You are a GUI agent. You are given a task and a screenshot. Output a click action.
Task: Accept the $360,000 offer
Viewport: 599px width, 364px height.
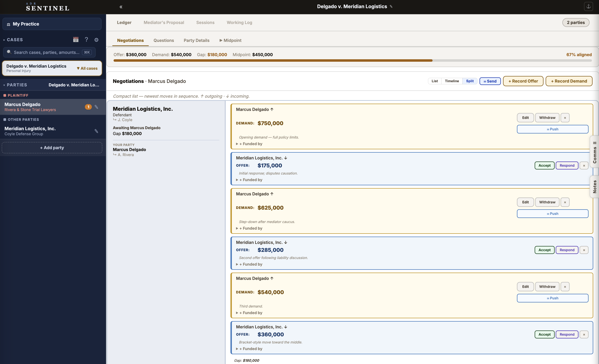pos(544,335)
